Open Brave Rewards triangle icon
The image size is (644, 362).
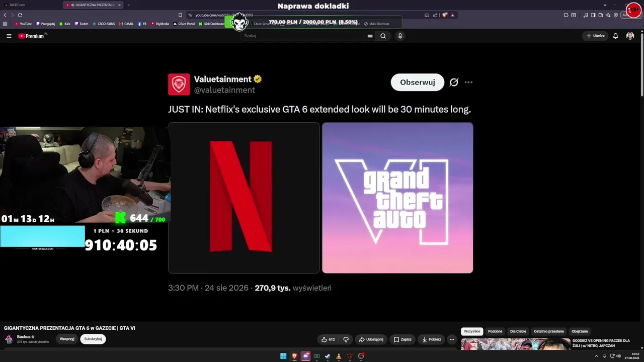[452, 15]
